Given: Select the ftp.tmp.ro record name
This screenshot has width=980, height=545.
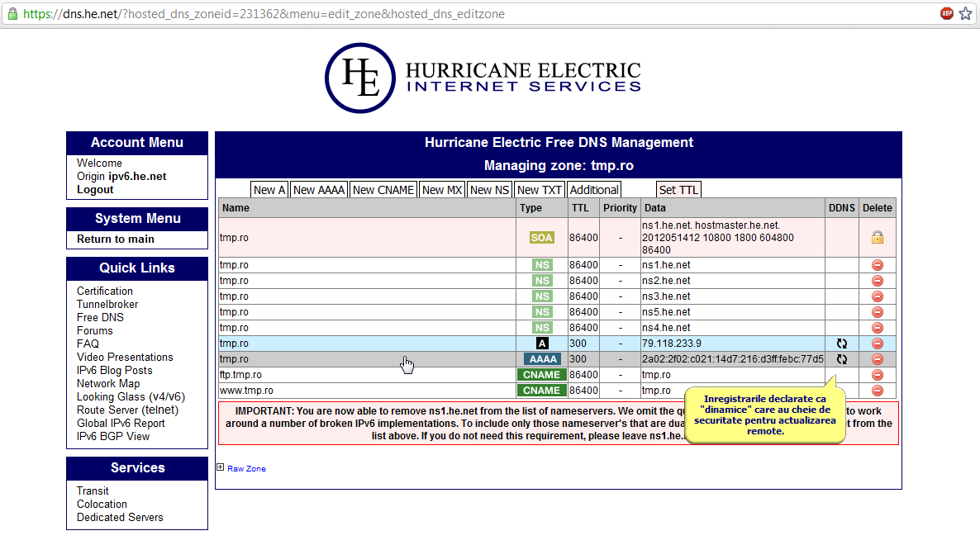Looking at the screenshot, I should click(x=240, y=375).
